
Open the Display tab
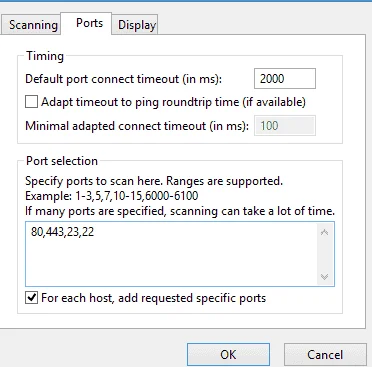(x=134, y=25)
